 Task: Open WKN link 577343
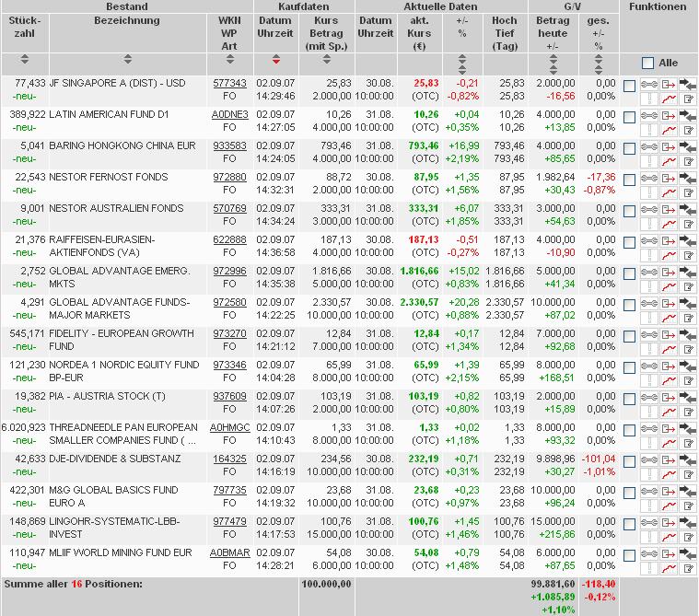pyautogui.click(x=229, y=84)
